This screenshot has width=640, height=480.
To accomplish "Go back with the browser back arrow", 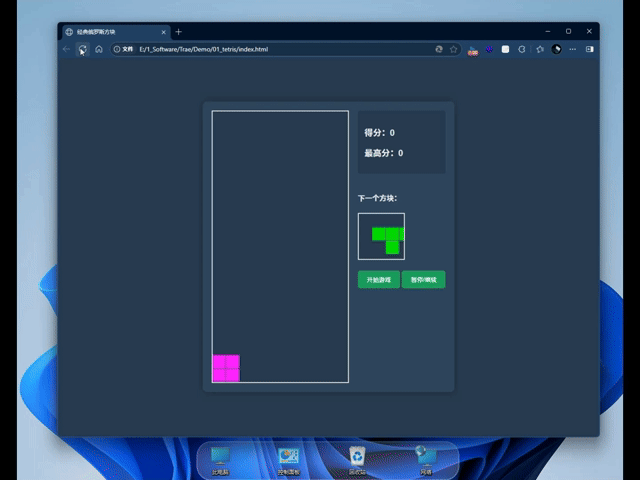I will [x=67, y=49].
